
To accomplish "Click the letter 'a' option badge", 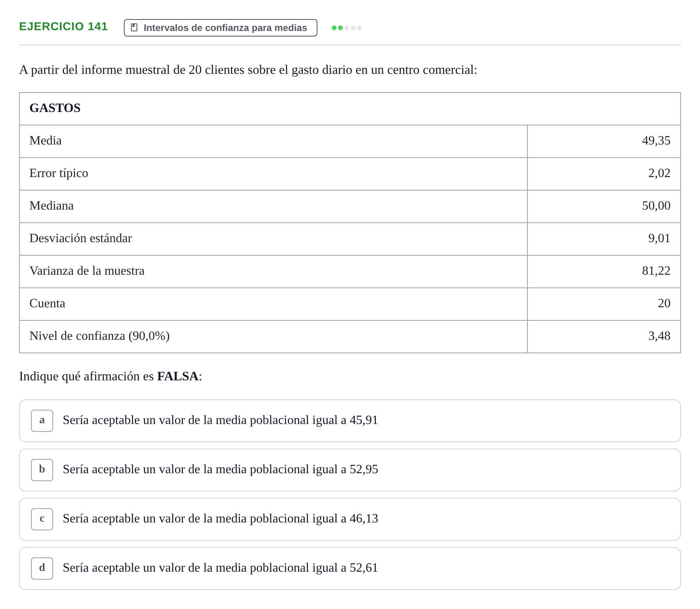I will pos(42,421).
